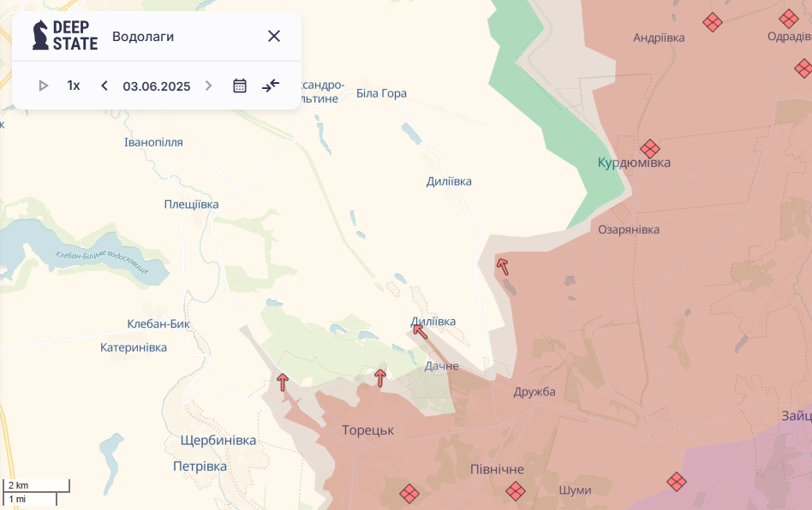
Task: Click the red arrow north of Торецьк
Action: pyautogui.click(x=380, y=377)
